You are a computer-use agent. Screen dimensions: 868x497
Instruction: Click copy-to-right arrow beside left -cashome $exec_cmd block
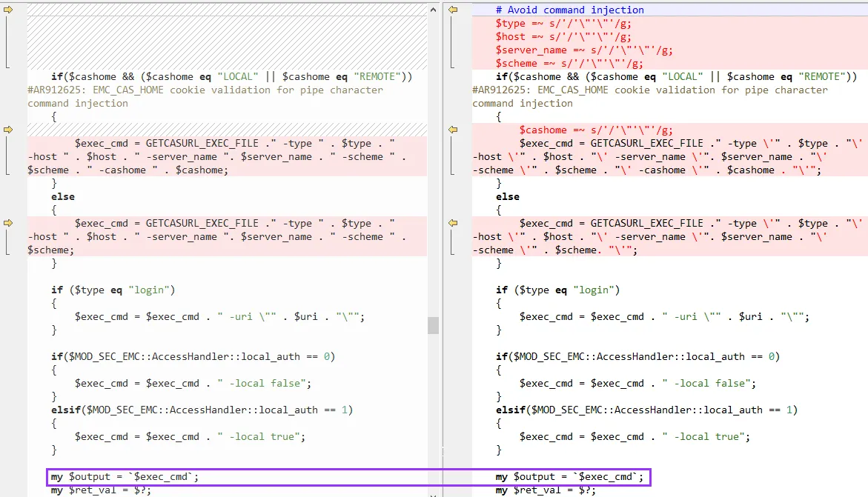click(x=8, y=130)
